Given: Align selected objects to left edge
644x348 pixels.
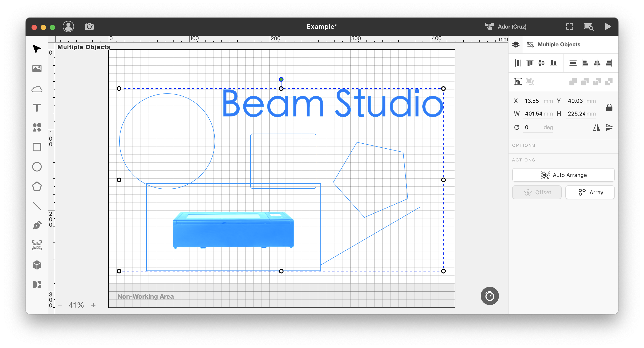Looking at the screenshot, I should point(585,63).
